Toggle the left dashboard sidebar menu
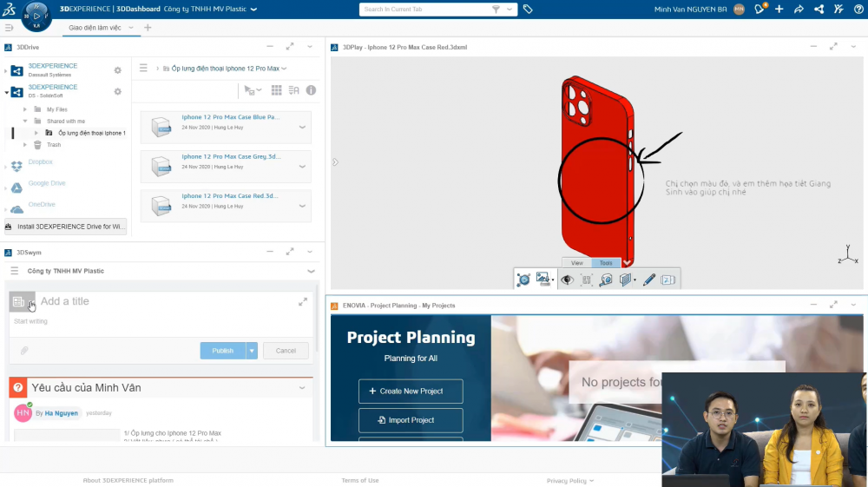The height and width of the screenshot is (487, 868). pos(9,28)
